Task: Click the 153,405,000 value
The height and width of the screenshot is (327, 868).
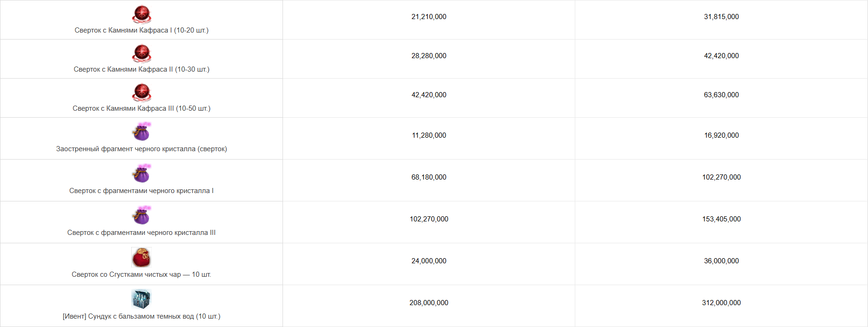Action: [721, 219]
